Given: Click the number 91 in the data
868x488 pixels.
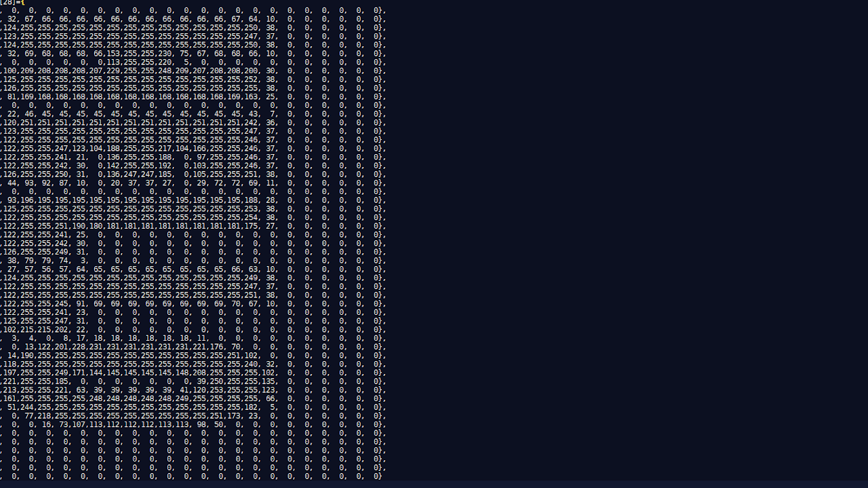Looking at the screenshot, I should (82, 303).
